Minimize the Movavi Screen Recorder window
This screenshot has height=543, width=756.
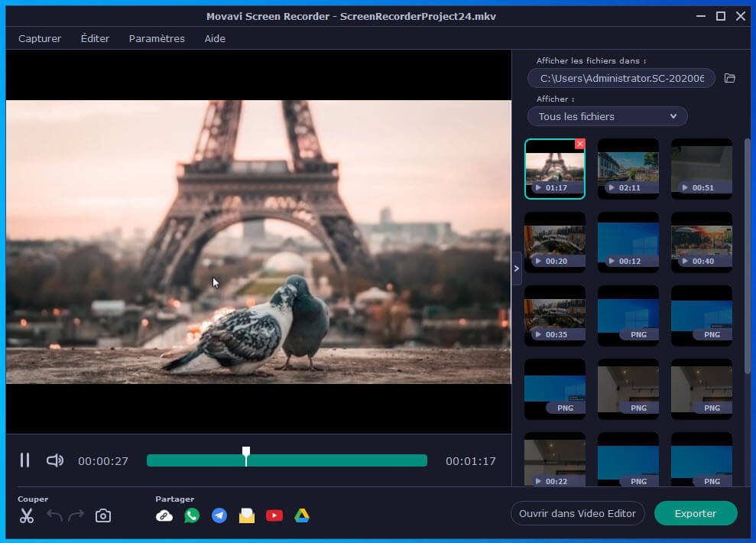[x=700, y=16]
